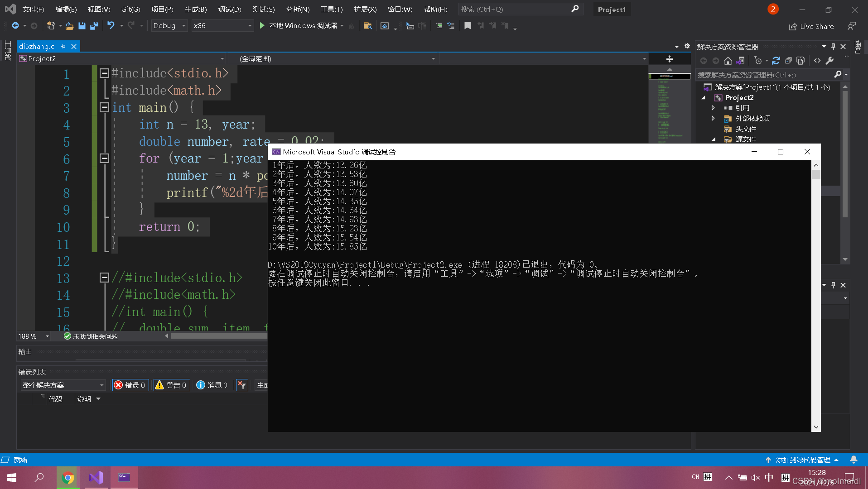This screenshot has width=868, height=489.
Task: Click the notification bell in status bar
Action: pyautogui.click(x=854, y=460)
